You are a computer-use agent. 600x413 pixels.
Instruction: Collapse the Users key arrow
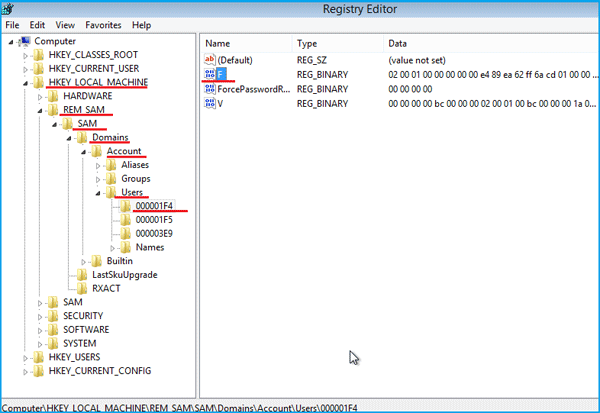click(x=98, y=193)
